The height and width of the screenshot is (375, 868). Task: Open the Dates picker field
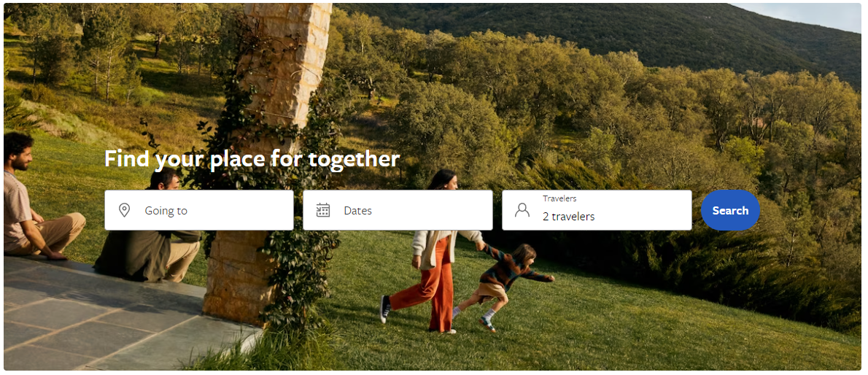pos(398,211)
